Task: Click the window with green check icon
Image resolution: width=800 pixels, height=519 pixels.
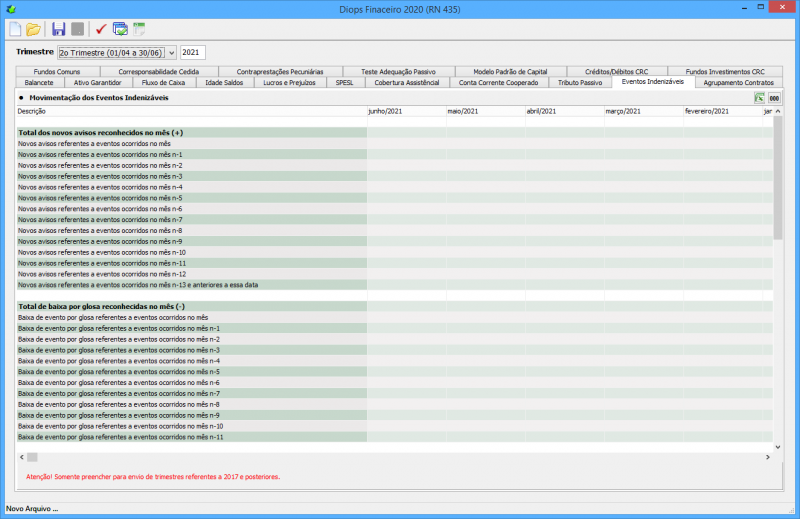Action: pos(120,29)
